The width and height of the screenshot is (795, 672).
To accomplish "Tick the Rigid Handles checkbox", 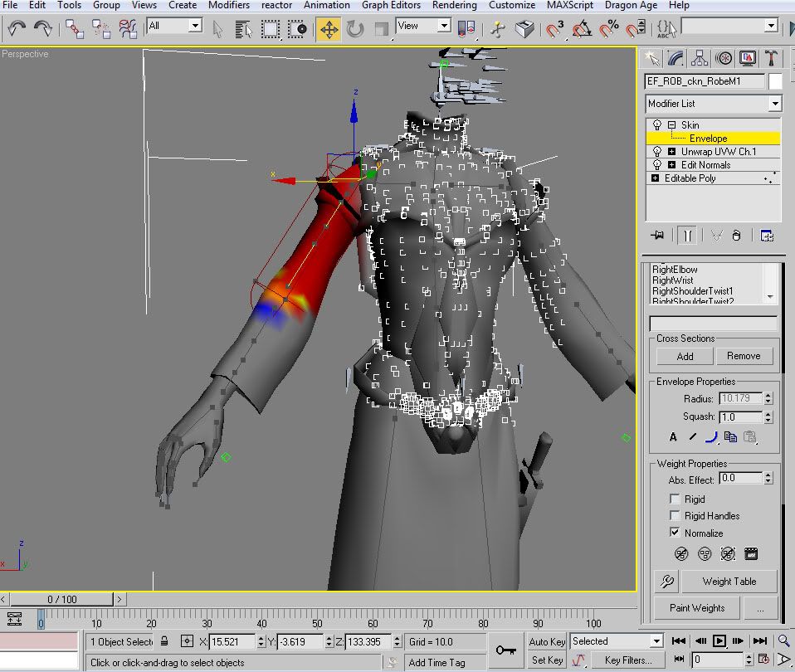I will coord(675,516).
